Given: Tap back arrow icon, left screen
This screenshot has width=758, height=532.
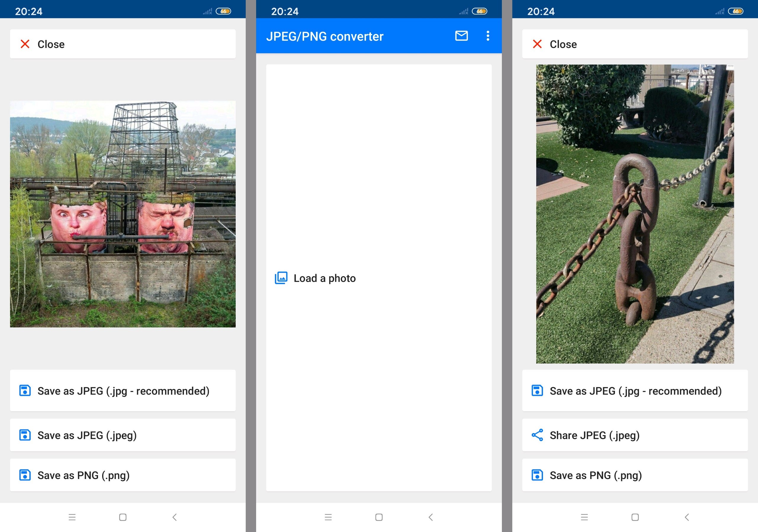Looking at the screenshot, I should [x=175, y=517].
